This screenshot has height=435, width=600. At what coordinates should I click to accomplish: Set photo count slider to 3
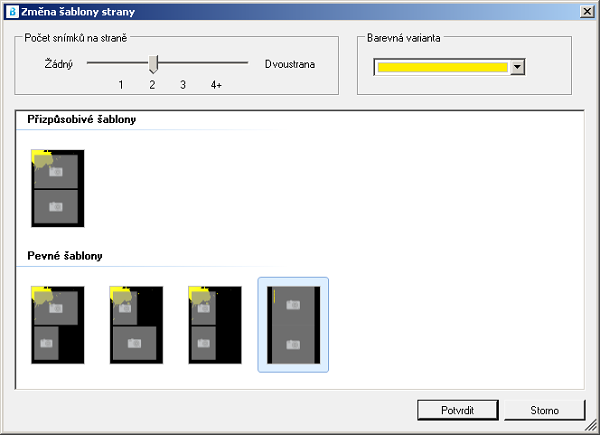coord(184,63)
